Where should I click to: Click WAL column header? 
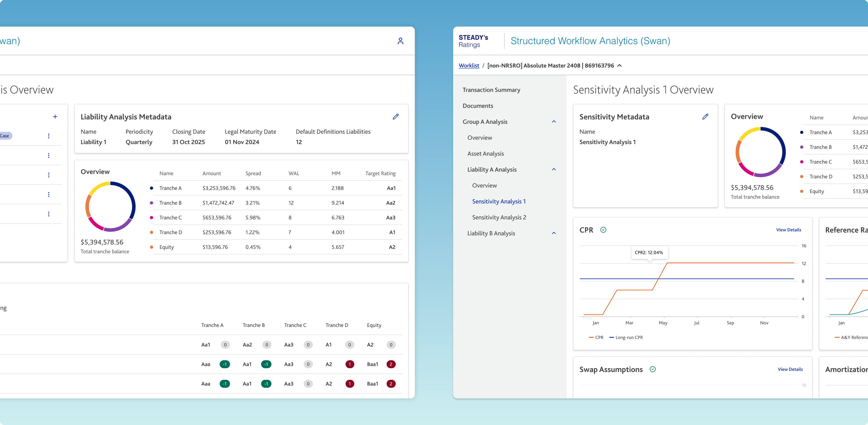(293, 173)
